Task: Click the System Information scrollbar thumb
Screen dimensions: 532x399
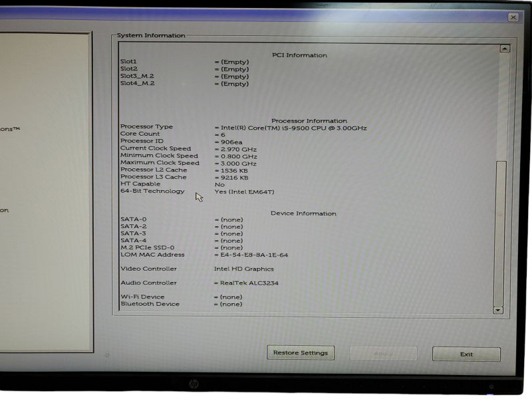Action: tap(500, 234)
